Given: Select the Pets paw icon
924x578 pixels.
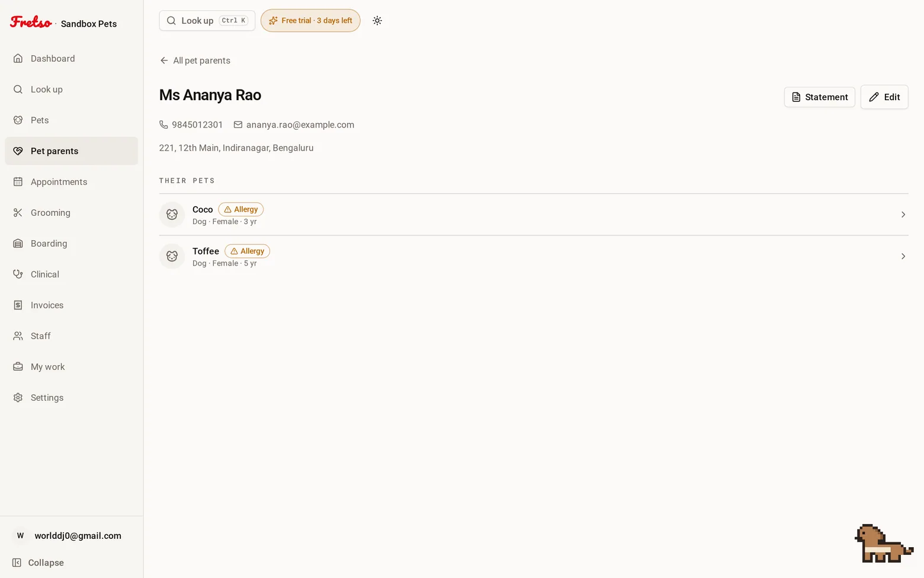Looking at the screenshot, I should pos(18,120).
